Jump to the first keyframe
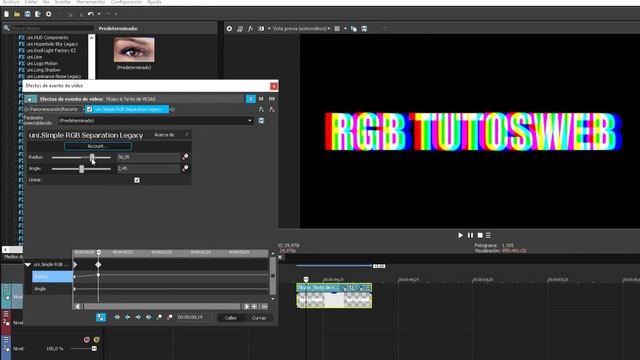The width and height of the screenshot is (640, 360). click(x=117, y=317)
